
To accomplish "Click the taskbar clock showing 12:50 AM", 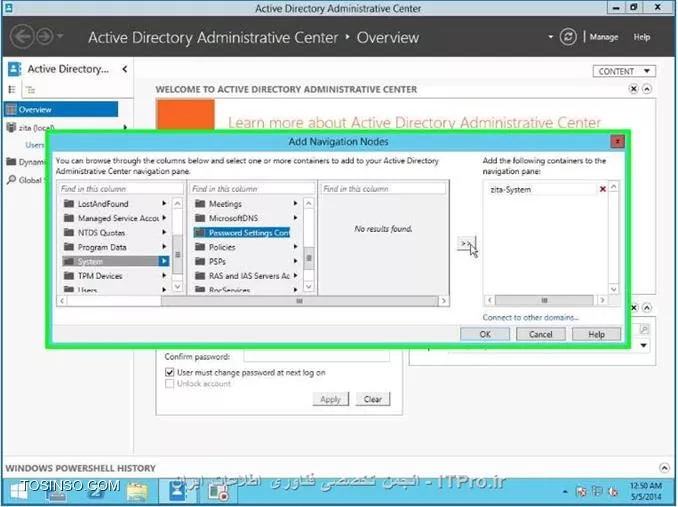I will (x=646, y=491).
